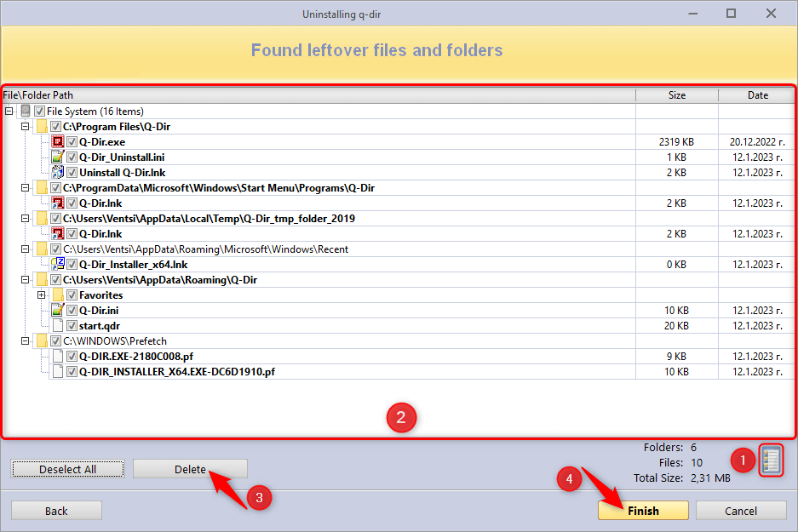Uncheck the Windows\Recent folder checkbox

(56, 249)
